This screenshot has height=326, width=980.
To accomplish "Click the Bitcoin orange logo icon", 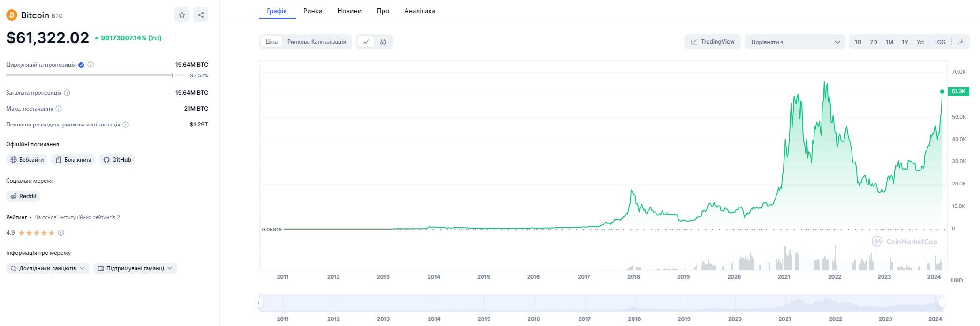I will (12, 15).
